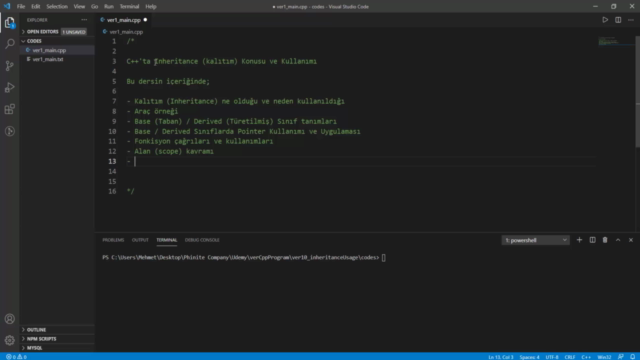Click the Win32 configuration status item
This screenshot has width=640, height=360.
click(604, 357)
